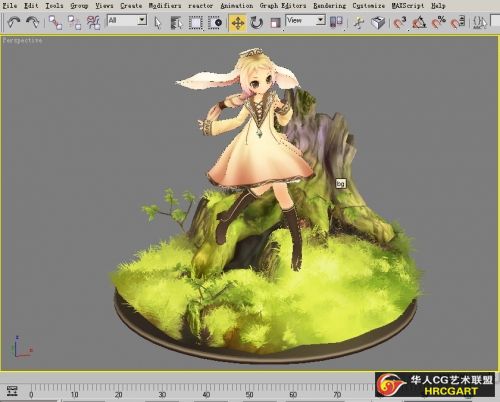This screenshot has width=500, height=402.
Task: Open the Help menu
Action: pyautogui.click(x=438, y=6)
